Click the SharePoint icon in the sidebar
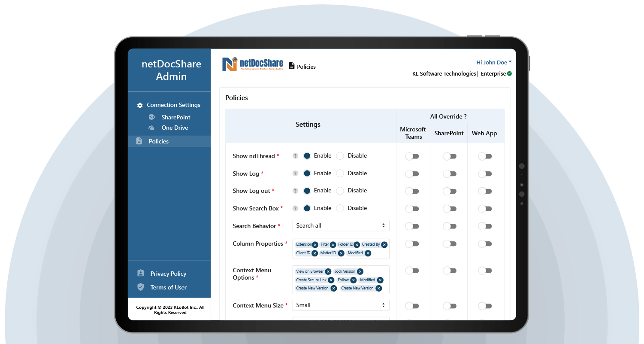 pyautogui.click(x=152, y=117)
